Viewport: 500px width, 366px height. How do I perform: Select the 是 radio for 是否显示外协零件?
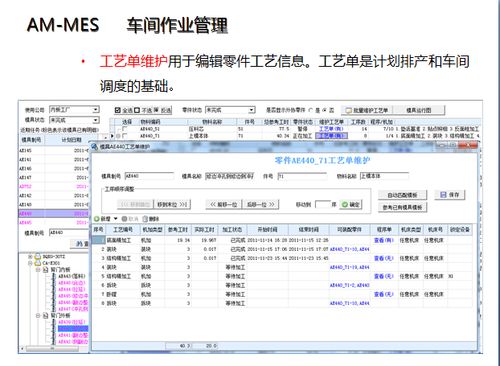[x=311, y=110]
